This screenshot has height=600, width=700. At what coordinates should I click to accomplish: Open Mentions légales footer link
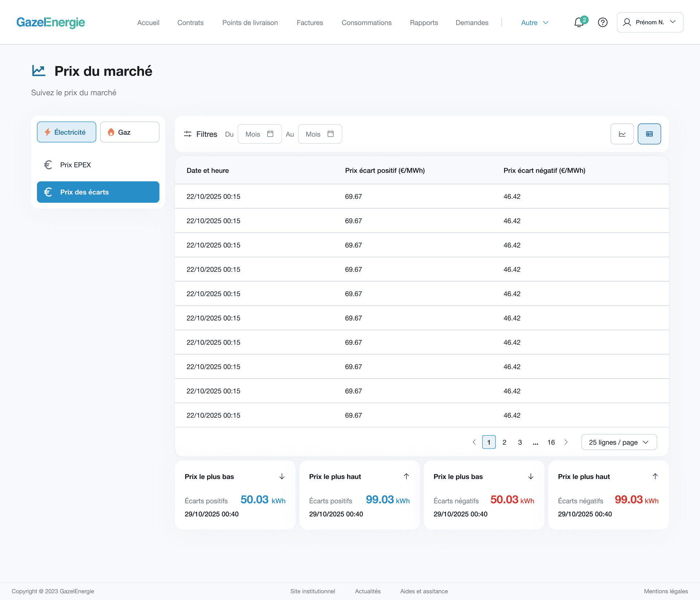(666, 591)
